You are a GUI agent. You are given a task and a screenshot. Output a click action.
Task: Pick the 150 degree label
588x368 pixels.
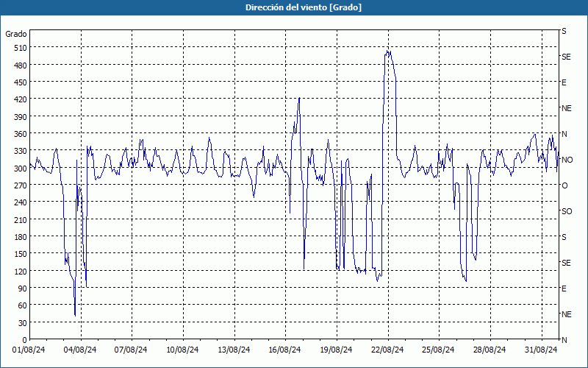pos(21,254)
